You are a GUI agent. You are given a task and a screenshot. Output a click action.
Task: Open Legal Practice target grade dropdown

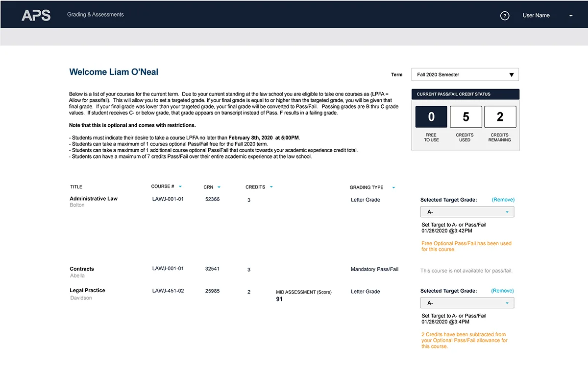coord(467,303)
